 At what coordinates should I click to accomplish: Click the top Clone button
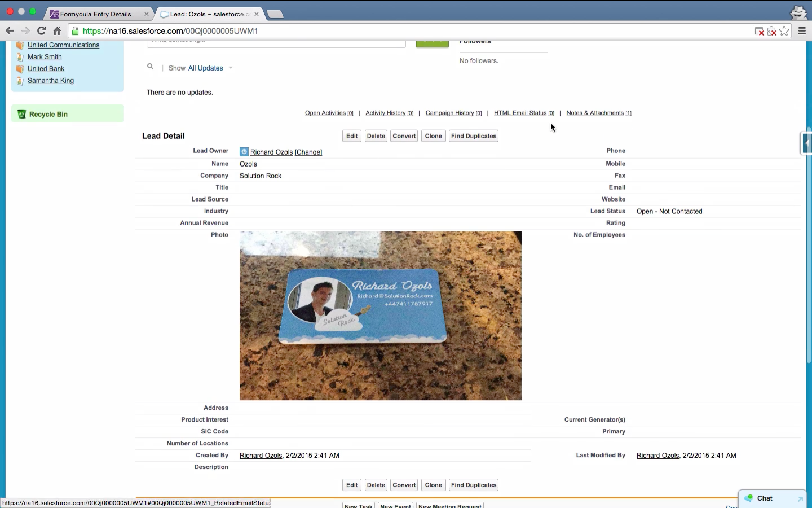click(x=434, y=136)
